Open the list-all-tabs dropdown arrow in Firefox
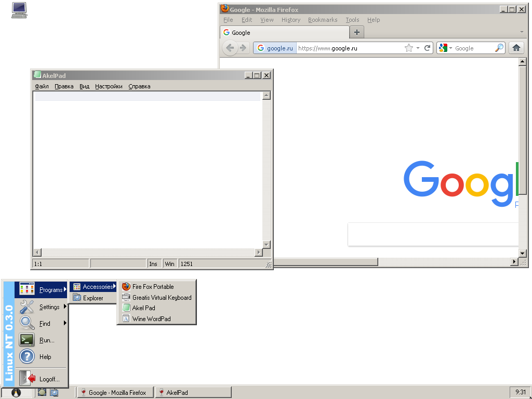This screenshot has height=399, width=532. tap(522, 32)
